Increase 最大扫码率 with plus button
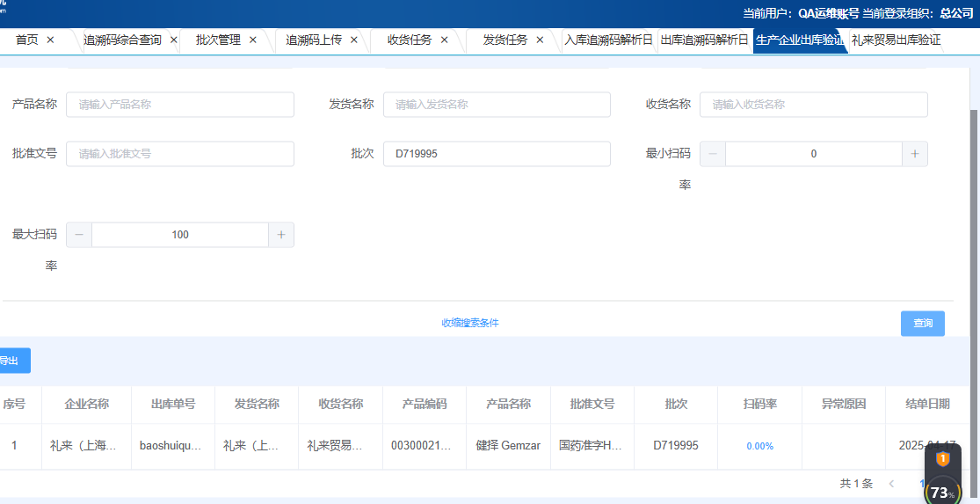Viewport: 980px width, 504px height. 281,235
